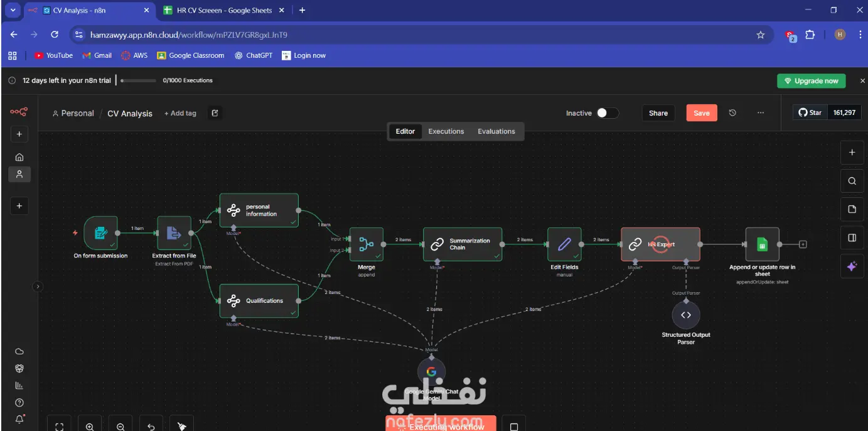Open the HR Expert node

click(660, 244)
